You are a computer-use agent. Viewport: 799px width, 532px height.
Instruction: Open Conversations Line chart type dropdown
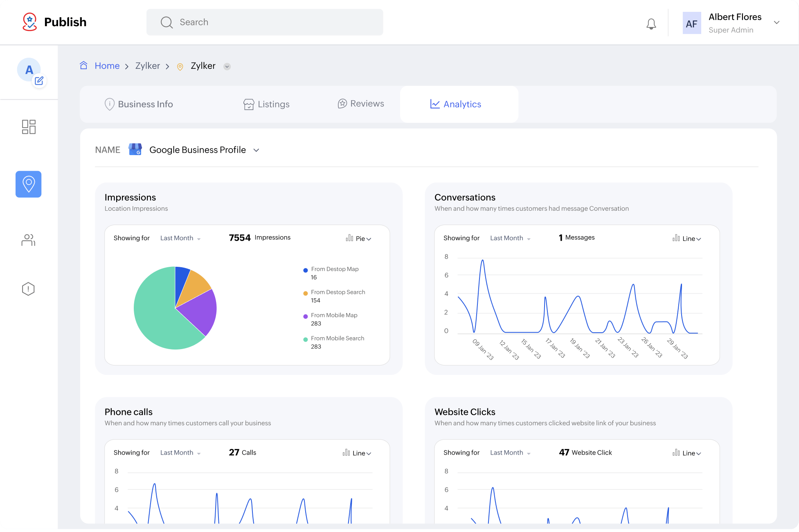point(691,239)
